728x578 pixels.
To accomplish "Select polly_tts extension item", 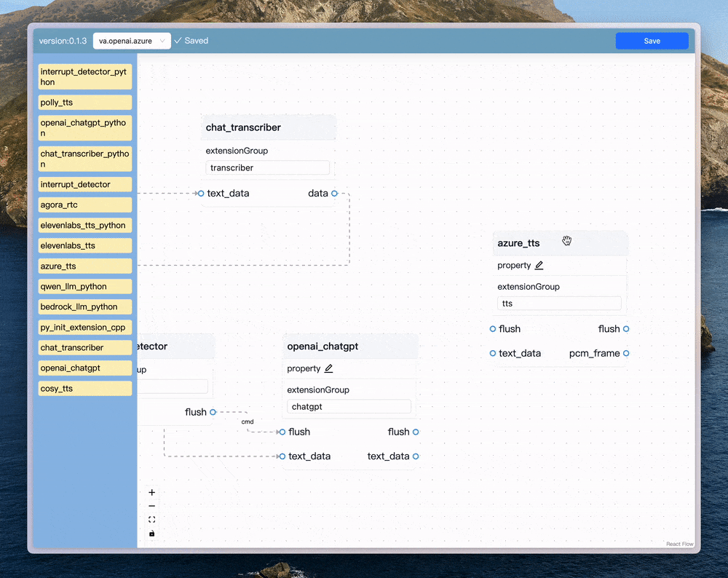I will pos(85,102).
